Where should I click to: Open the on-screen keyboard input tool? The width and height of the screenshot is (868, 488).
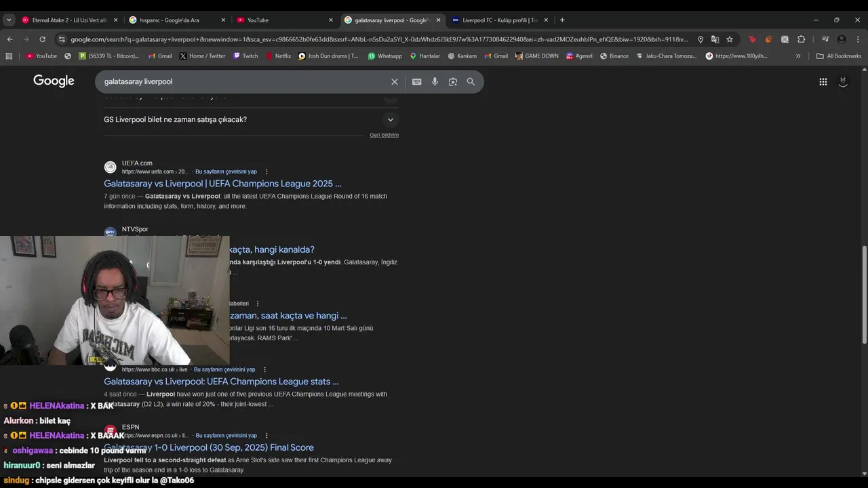coord(417,81)
